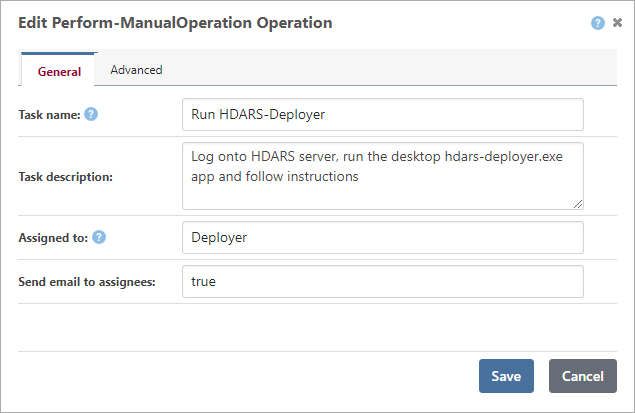635x413 pixels.
Task: Click the 'Assigned to:' label
Action: [53, 238]
